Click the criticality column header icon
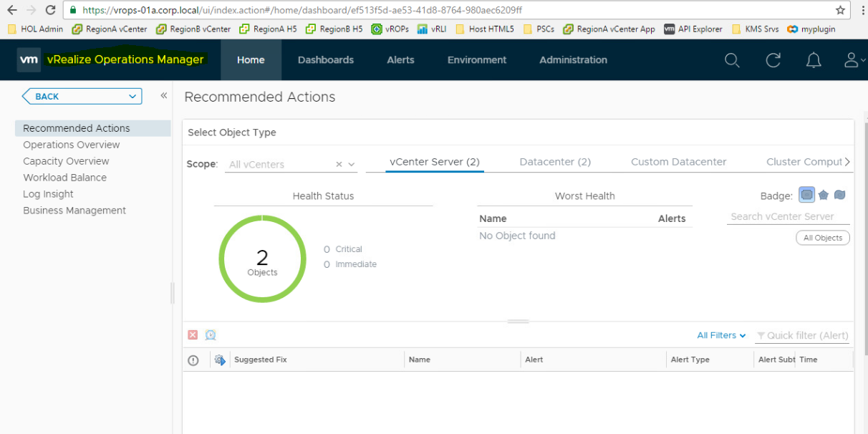 coord(193,360)
